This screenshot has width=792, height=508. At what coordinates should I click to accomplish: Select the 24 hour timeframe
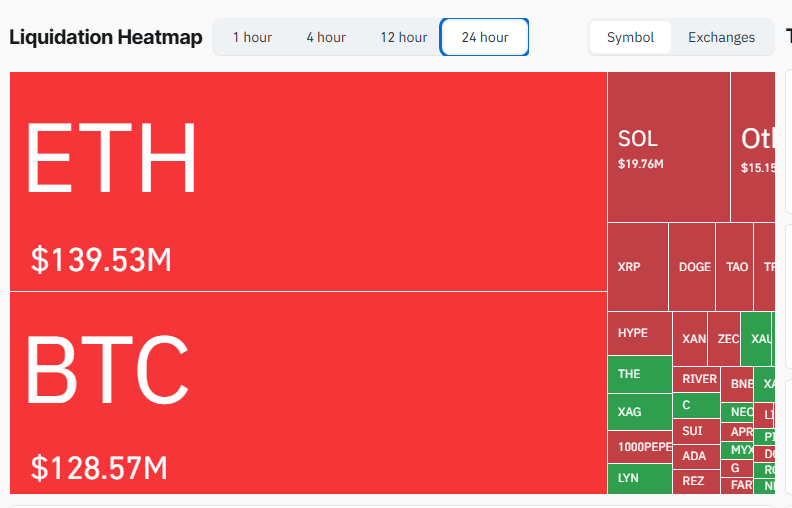(485, 37)
